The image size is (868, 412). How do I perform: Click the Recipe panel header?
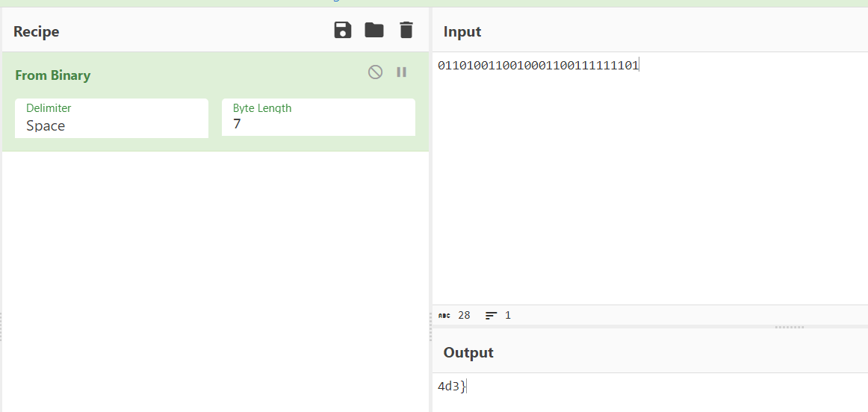click(36, 31)
